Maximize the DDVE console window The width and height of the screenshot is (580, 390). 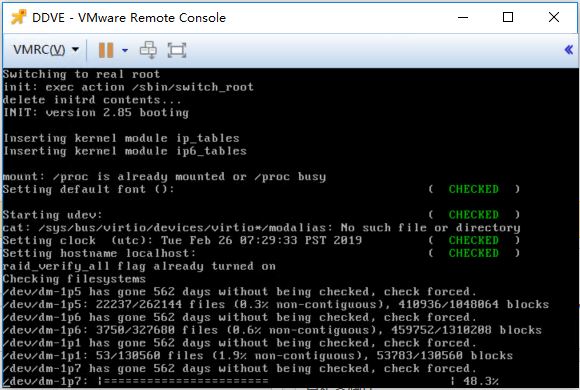point(508,17)
